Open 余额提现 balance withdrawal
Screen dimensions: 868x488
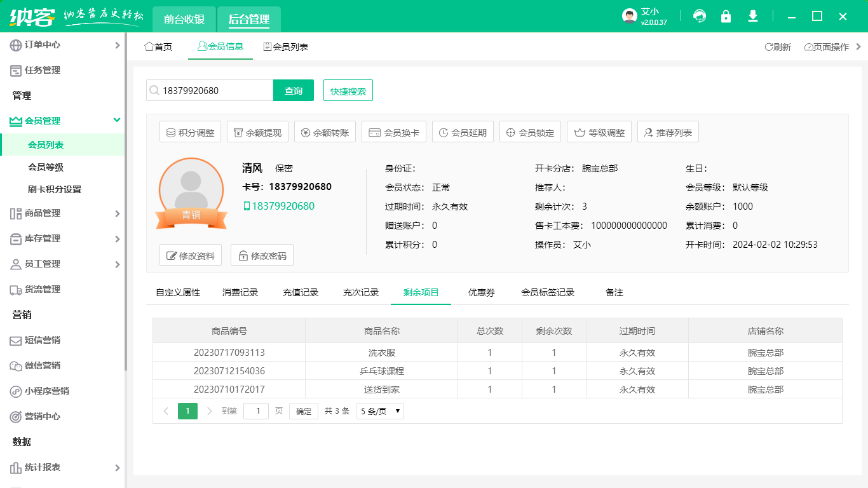pyautogui.click(x=257, y=133)
